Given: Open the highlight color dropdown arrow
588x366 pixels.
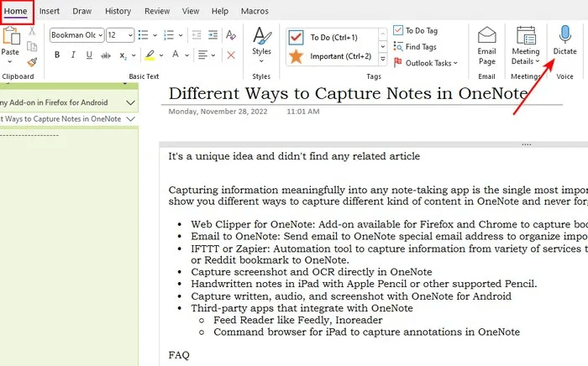Looking at the screenshot, I should [161, 55].
